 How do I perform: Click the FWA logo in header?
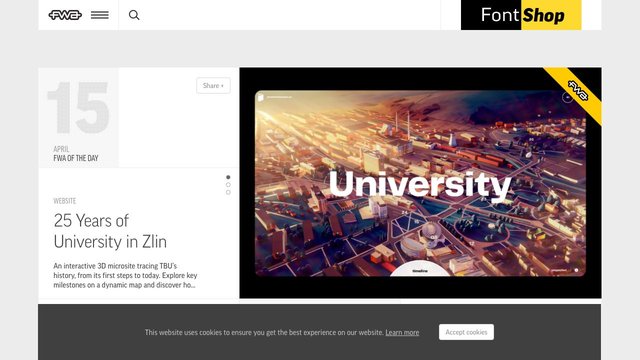[65, 15]
